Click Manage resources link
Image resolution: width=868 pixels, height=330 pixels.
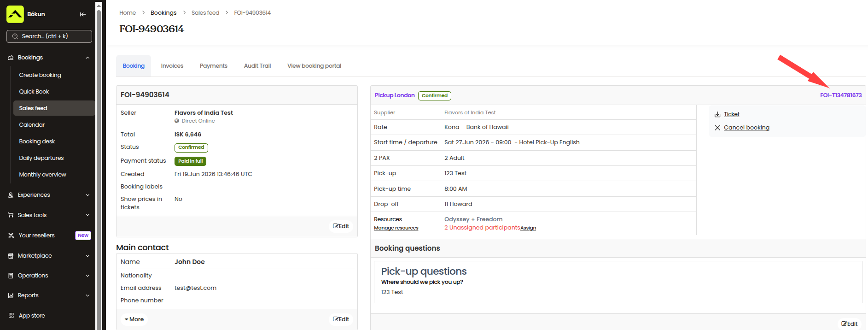[x=396, y=228]
